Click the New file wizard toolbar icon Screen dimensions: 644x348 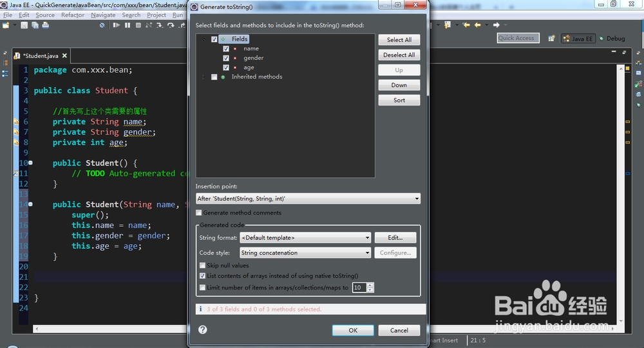6,25
